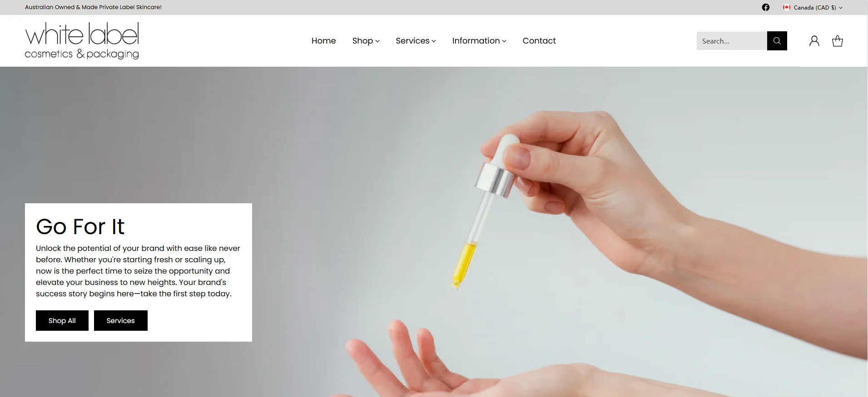Click the search magnifier button
Image resolution: width=868 pixels, height=397 pixels.
(777, 41)
